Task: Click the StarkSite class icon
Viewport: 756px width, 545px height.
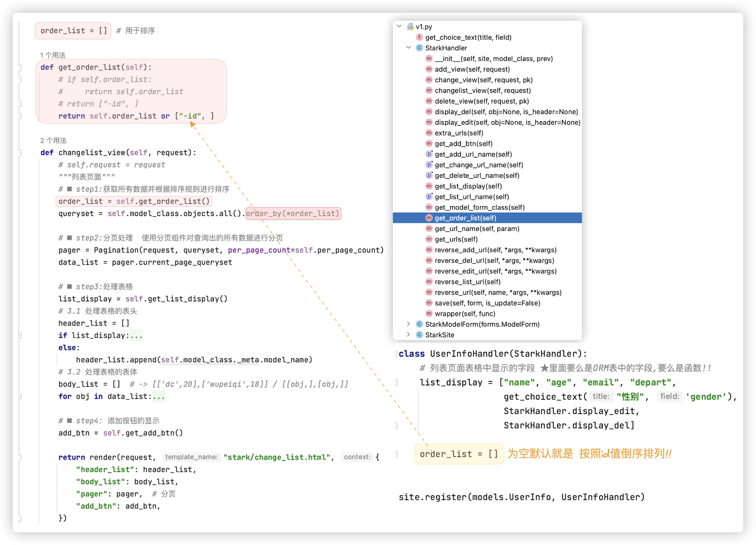Action: (419, 335)
